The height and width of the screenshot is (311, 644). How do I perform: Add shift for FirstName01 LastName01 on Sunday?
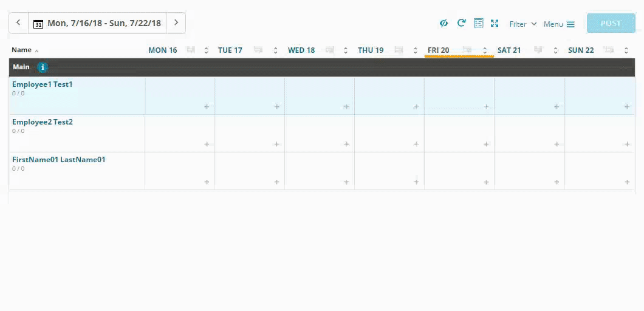coord(627,182)
